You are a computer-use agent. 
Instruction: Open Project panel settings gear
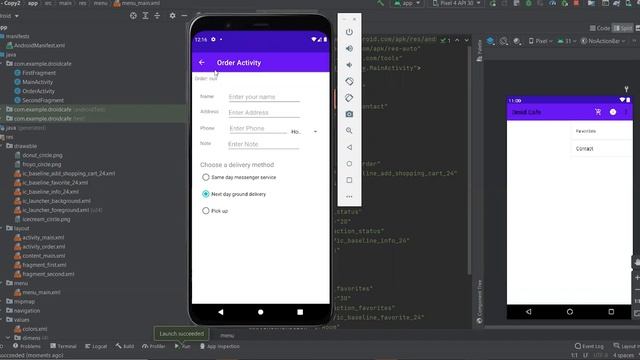click(x=173, y=16)
